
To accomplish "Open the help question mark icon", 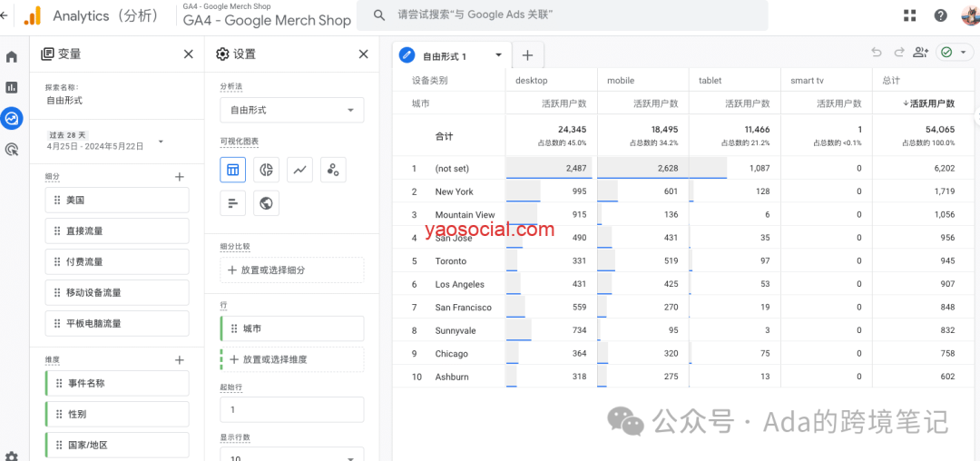I will click(941, 15).
